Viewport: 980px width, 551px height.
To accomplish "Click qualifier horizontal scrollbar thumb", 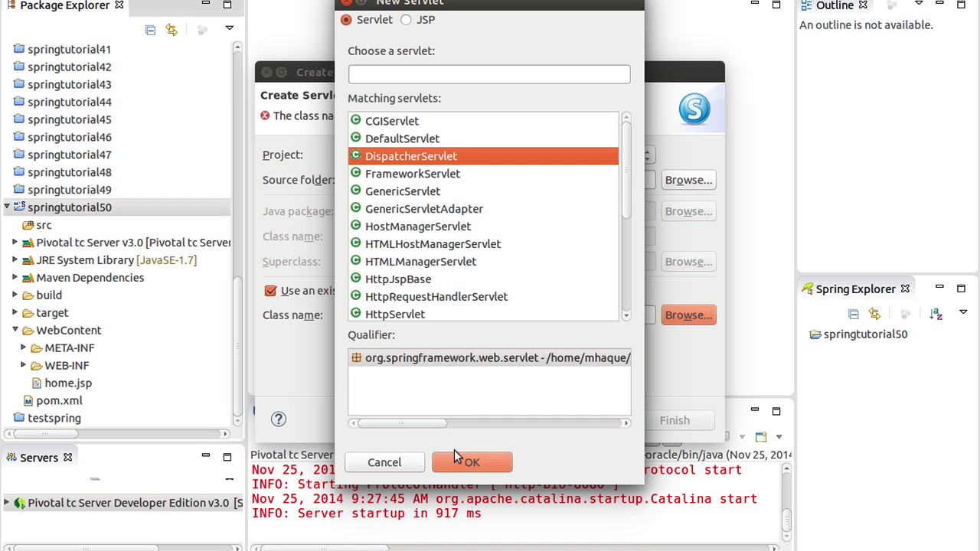I will [401, 422].
